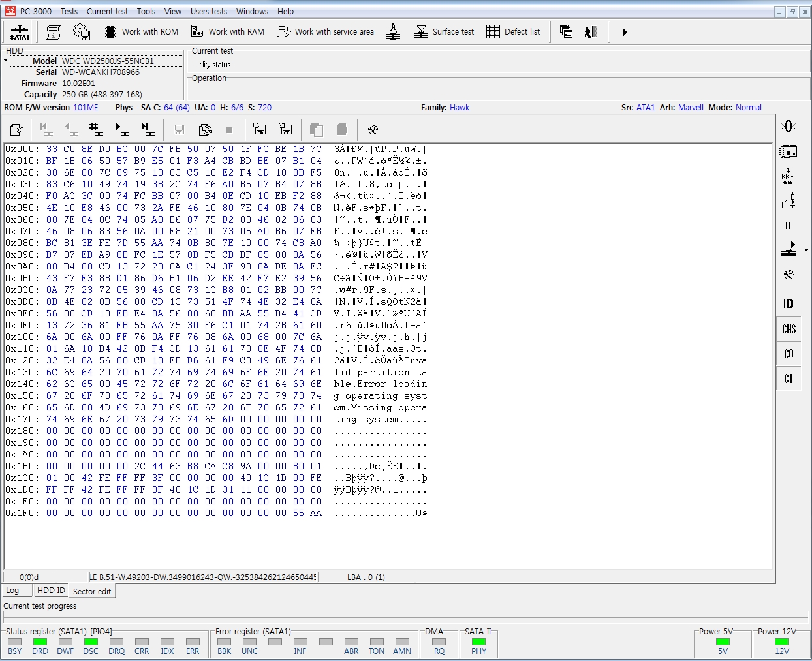Click the heads test icon before Surface test
Image resolution: width=812 pixels, height=661 pixels.
(x=393, y=31)
